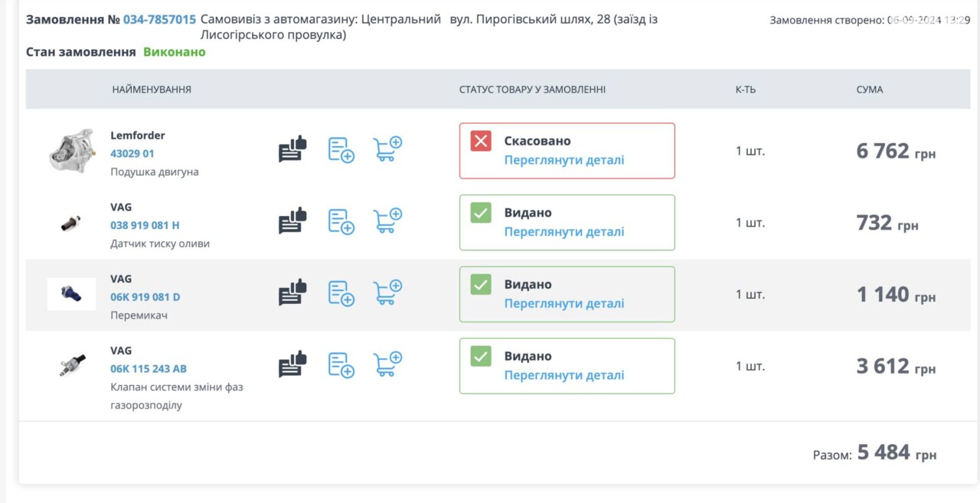Click the 732 грн price
The width and height of the screenshot is (980, 503).
887,223
